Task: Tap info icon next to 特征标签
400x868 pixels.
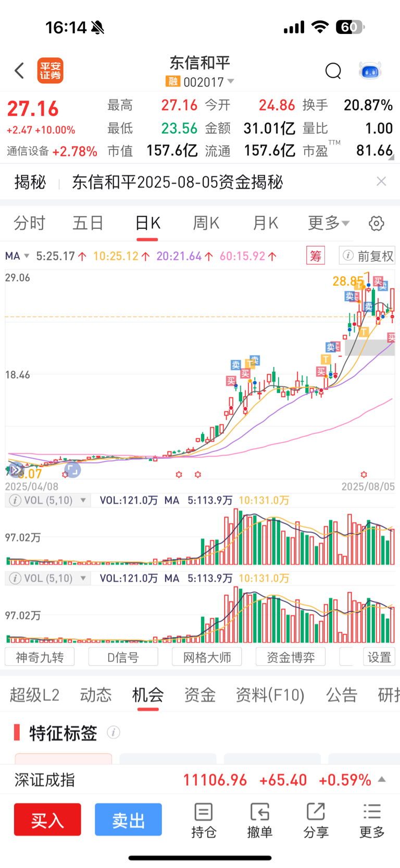Action: click(x=114, y=732)
